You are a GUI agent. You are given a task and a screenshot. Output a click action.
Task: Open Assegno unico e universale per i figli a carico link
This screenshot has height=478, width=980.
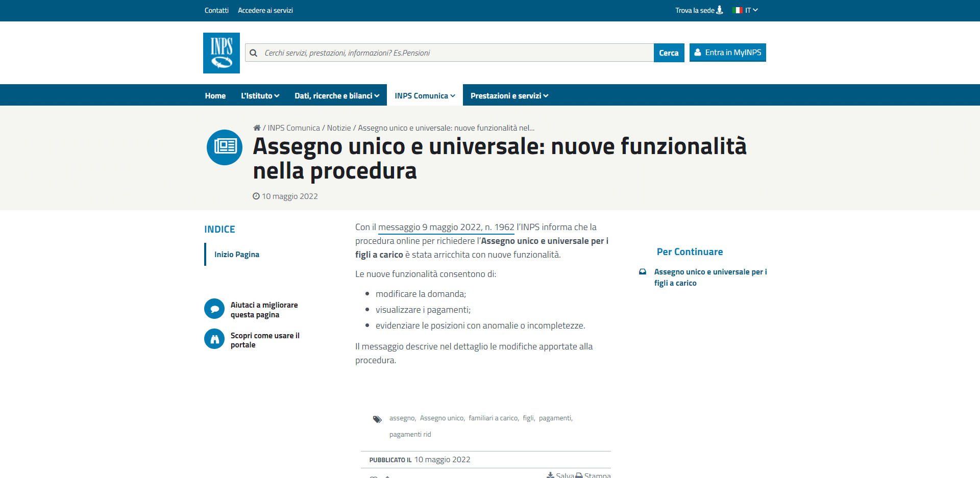click(710, 278)
